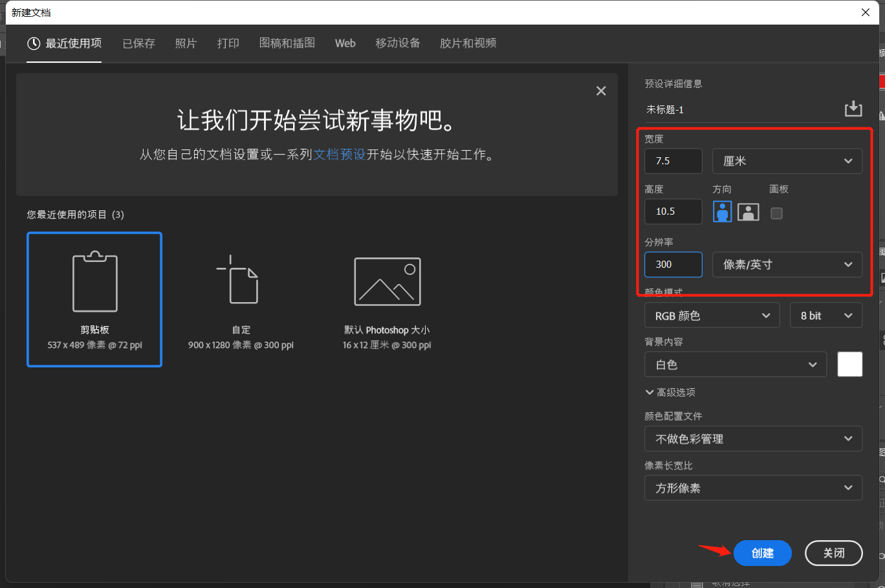Open the width unit 厘米 dropdown
This screenshot has height=588, width=885.
[787, 161]
